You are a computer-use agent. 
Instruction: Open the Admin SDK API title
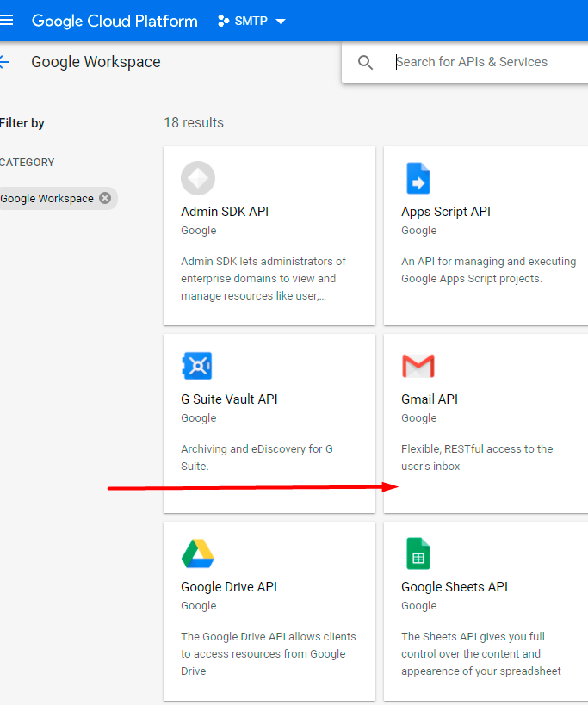[225, 212]
